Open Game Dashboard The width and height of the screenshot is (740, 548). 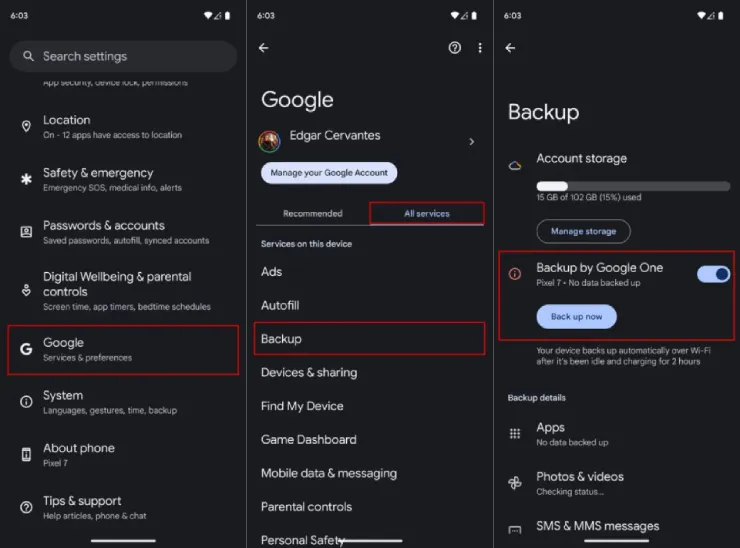click(369, 439)
